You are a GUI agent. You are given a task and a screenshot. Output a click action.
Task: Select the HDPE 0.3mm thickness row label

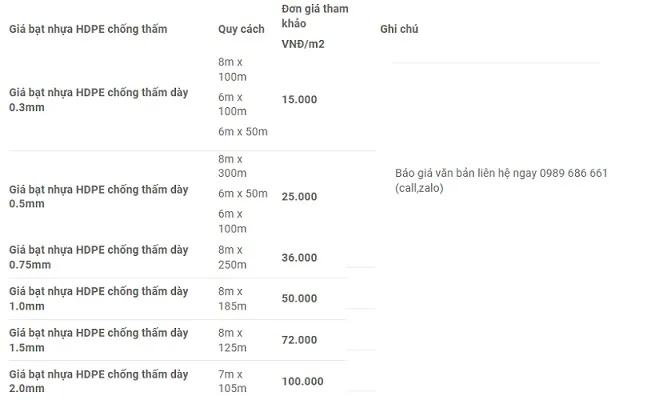coord(98,99)
